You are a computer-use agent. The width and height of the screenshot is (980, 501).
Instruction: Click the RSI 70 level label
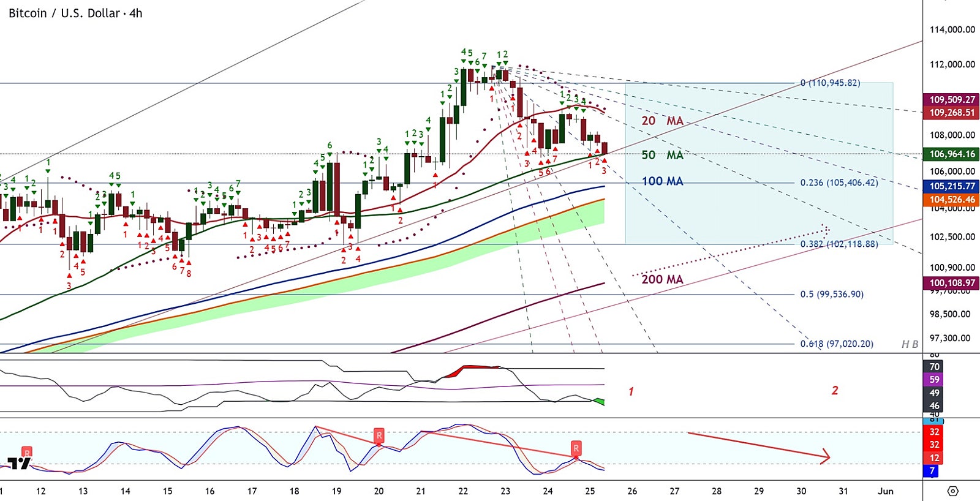pyautogui.click(x=934, y=367)
